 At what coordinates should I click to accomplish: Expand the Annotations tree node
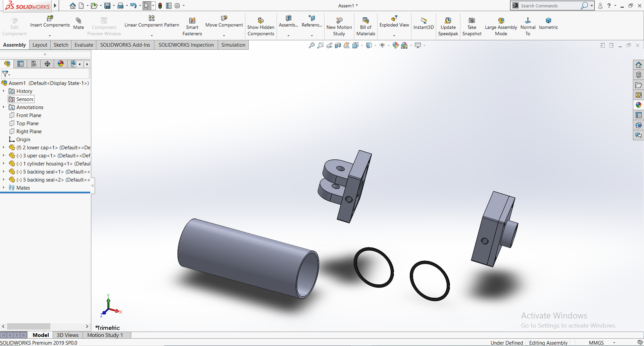[x=4, y=107]
